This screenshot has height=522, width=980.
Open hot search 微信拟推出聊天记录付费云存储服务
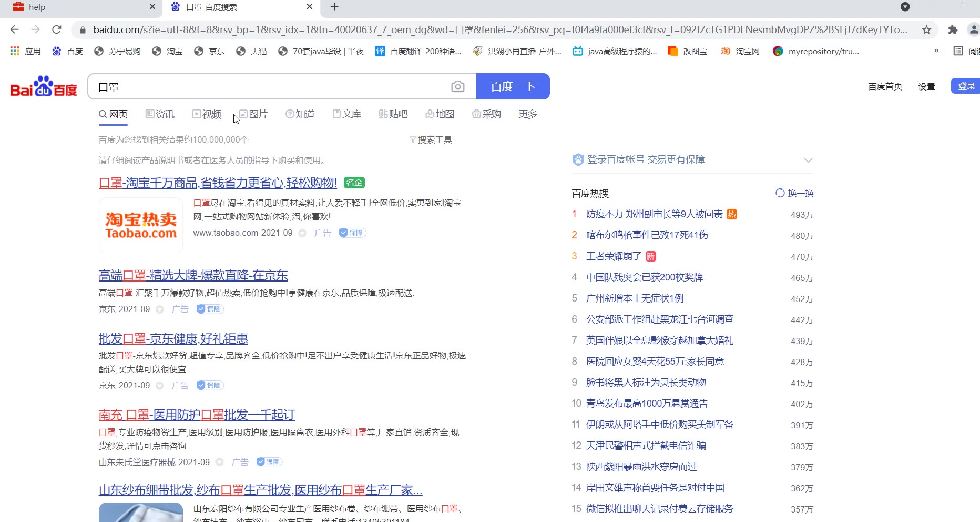click(x=660, y=509)
